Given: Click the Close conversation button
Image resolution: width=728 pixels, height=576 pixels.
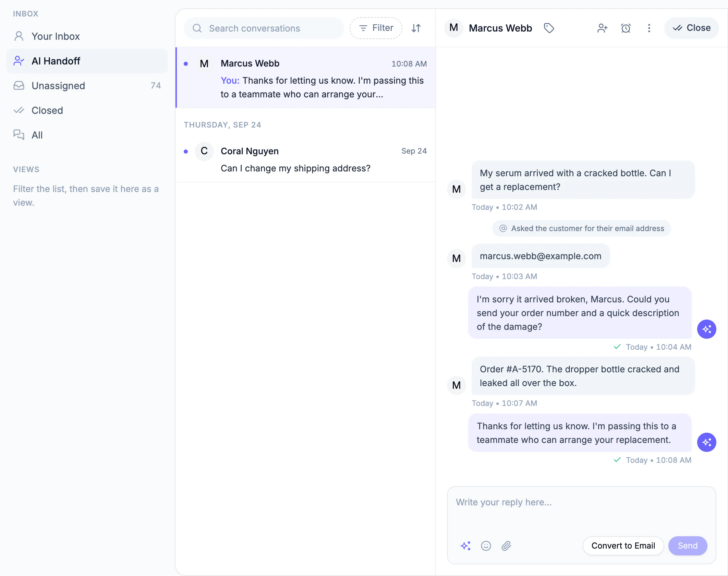Looking at the screenshot, I should coord(691,28).
